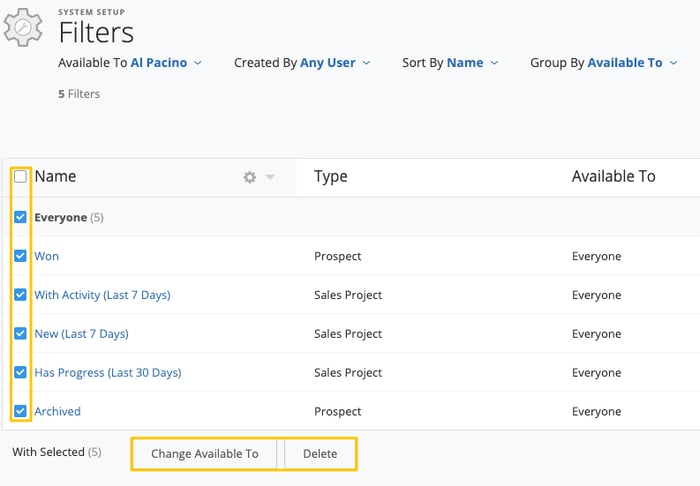The image size is (700, 486).
Task: Uncheck the New (Last 7 Days) checkbox
Action: tap(20, 333)
